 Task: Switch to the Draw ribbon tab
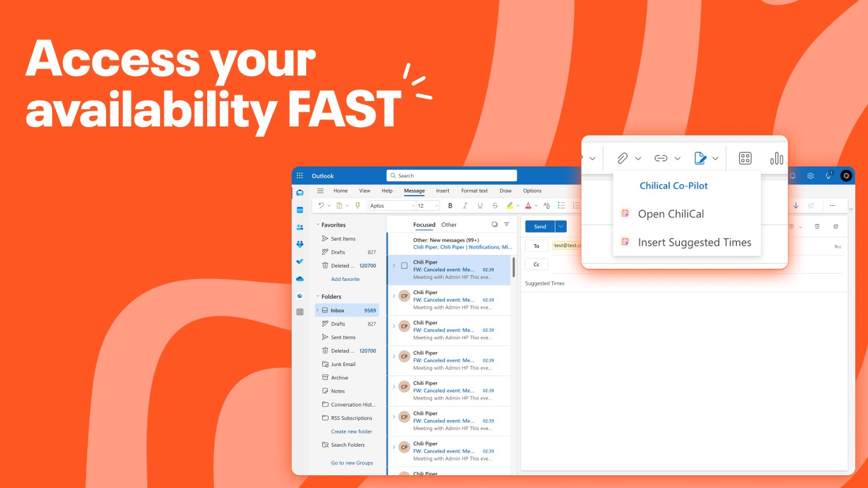pyautogui.click(x=506, y=191)
